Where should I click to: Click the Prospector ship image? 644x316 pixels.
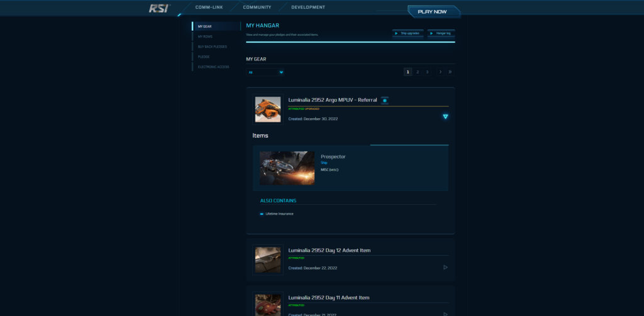click(287, 168)
